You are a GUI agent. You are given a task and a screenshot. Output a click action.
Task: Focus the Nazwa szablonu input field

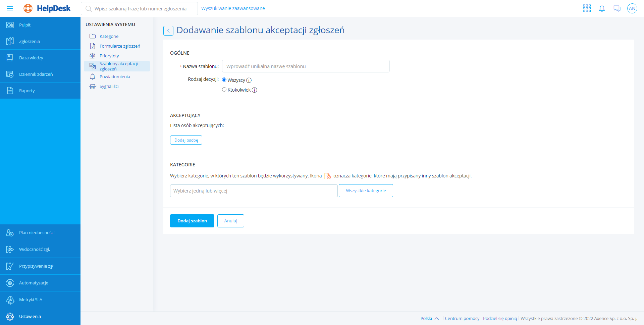(306, 66)
